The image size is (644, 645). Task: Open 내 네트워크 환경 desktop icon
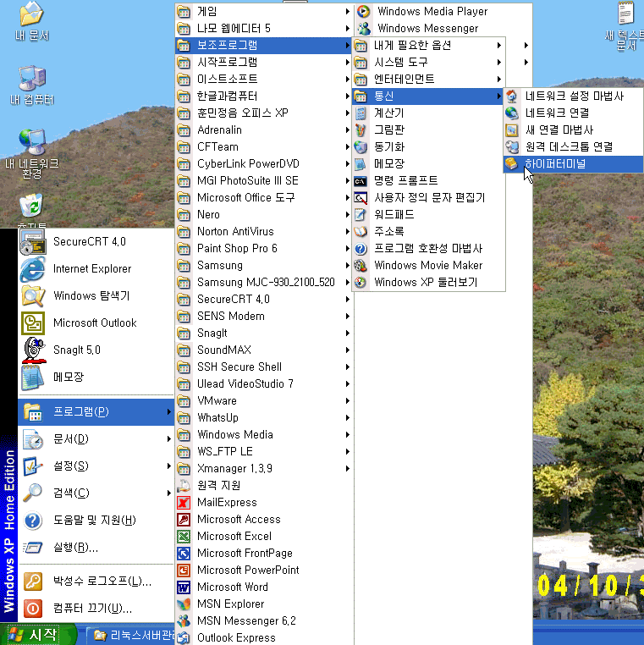point(31,154)
